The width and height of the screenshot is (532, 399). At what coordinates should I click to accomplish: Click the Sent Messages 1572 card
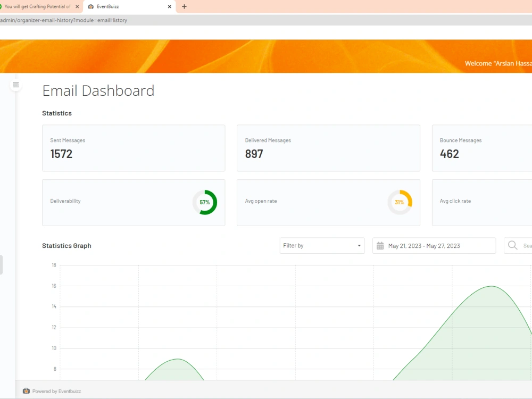click(x=134, y=148)
